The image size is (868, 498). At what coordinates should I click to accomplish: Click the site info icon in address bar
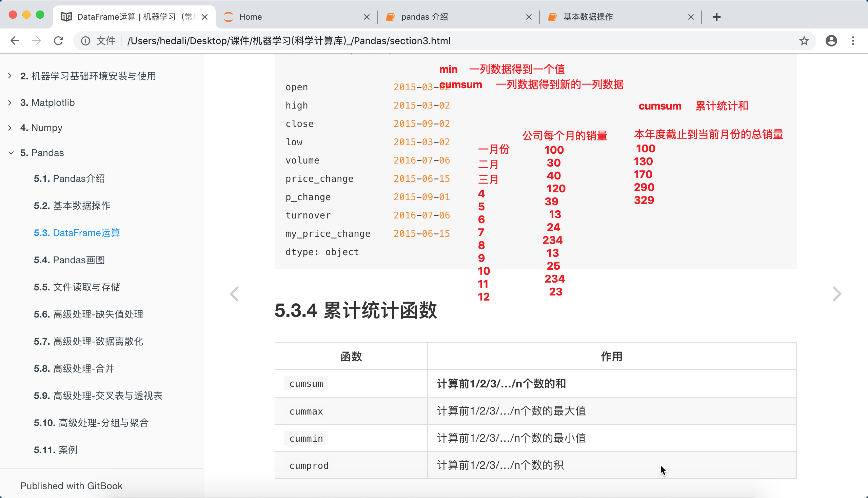(x=85, y=41)
